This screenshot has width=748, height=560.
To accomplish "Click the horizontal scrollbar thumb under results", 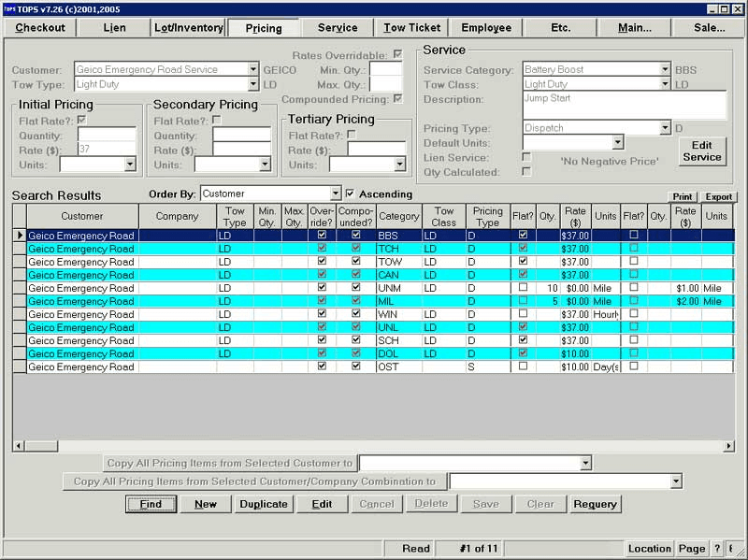I will [41, 447].
